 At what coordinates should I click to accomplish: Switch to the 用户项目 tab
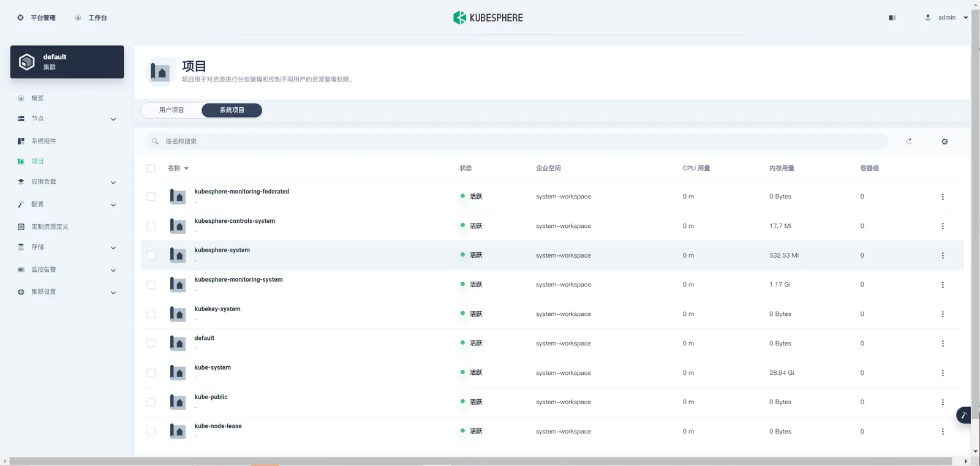point(171,110)
